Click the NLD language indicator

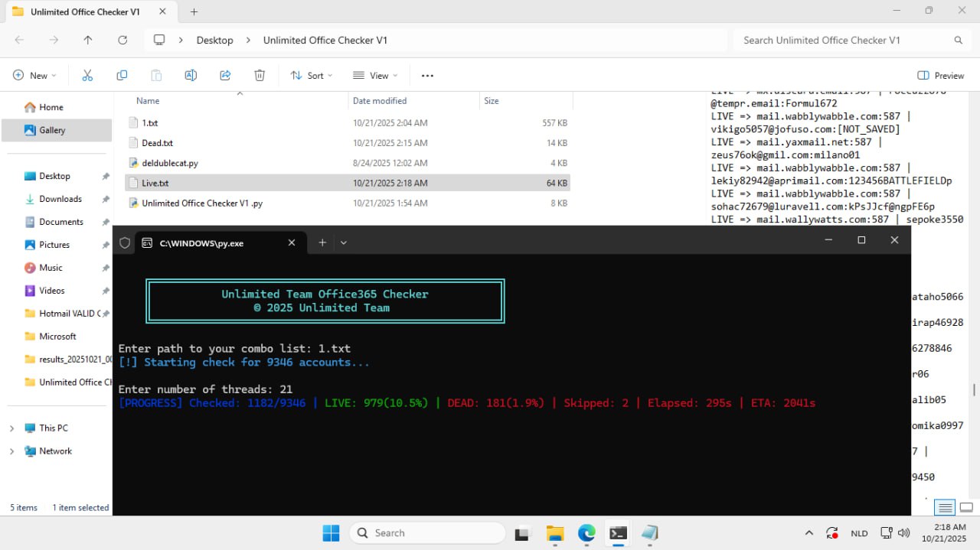pyautogui.click(x=859, y=533)
